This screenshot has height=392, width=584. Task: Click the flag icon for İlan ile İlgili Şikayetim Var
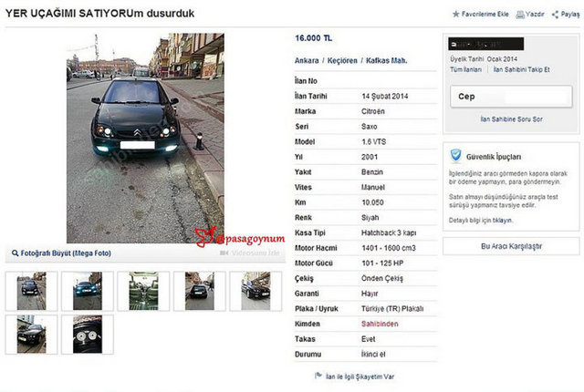coord(318,376)
